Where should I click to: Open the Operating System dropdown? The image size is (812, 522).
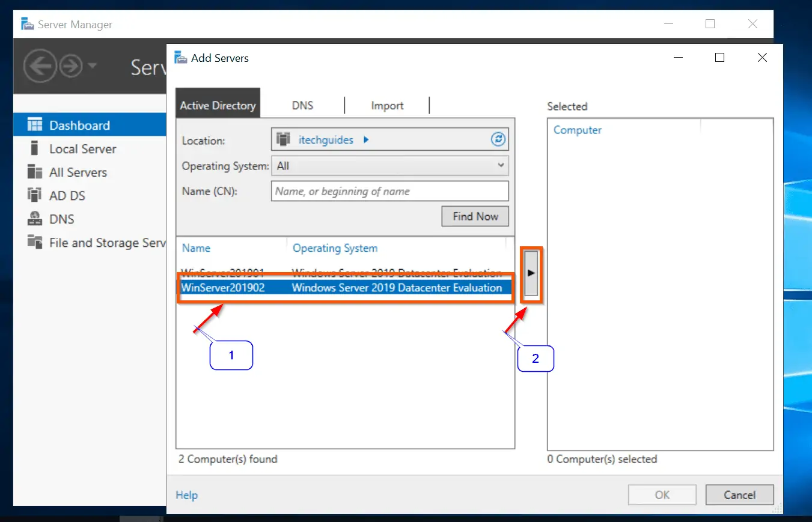[389, 165]
